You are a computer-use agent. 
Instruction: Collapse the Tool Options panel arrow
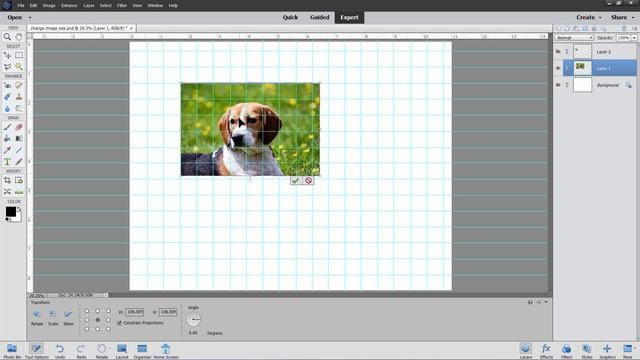546,302
